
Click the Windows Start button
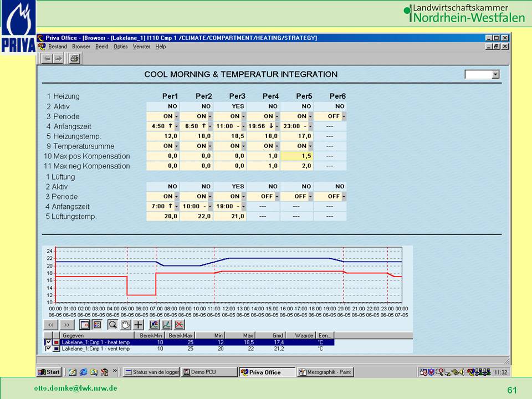[x=49, y=372]
